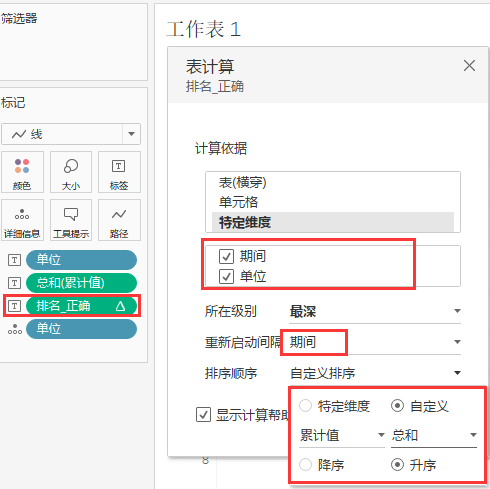Click the bottom 单位 detail pill

point(81,329)
